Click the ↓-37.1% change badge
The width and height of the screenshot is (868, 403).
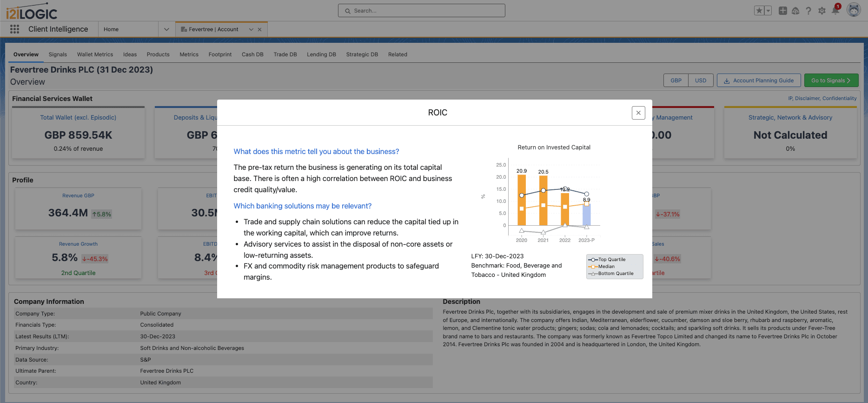tap(667, 214)
